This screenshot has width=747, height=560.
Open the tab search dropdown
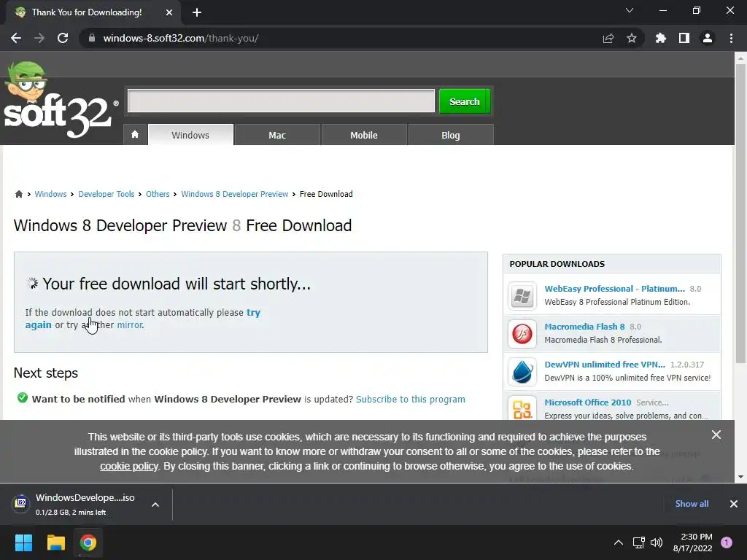(630, 10)
